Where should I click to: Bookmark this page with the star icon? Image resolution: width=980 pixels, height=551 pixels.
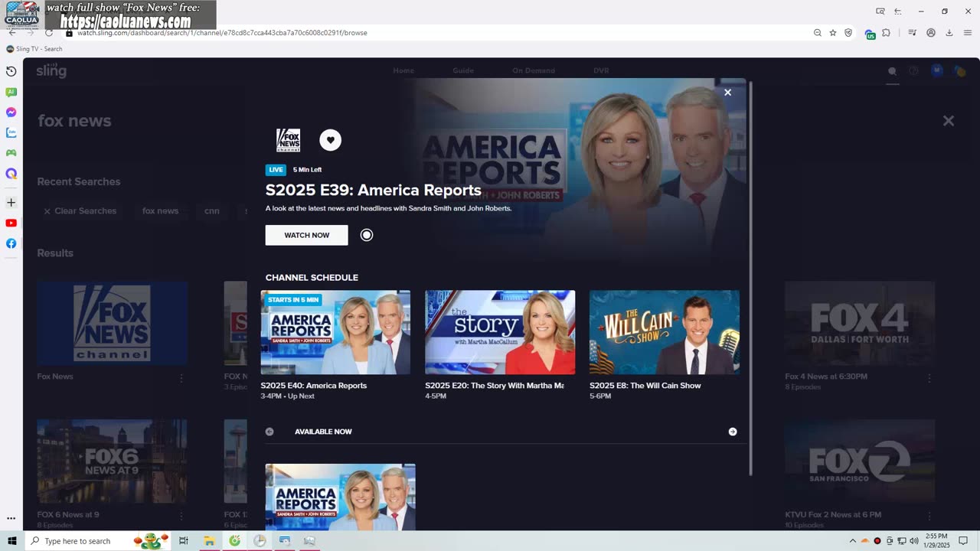tap(833, 33)
